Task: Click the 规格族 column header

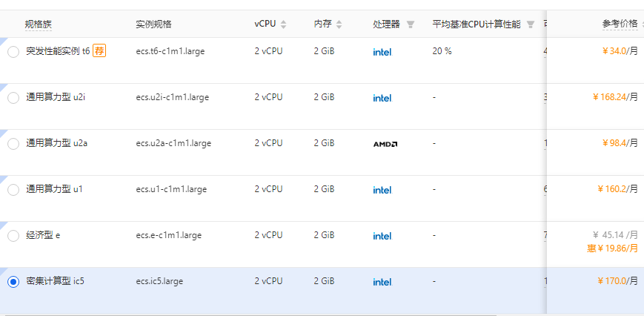Action: (x=39, y=24)
